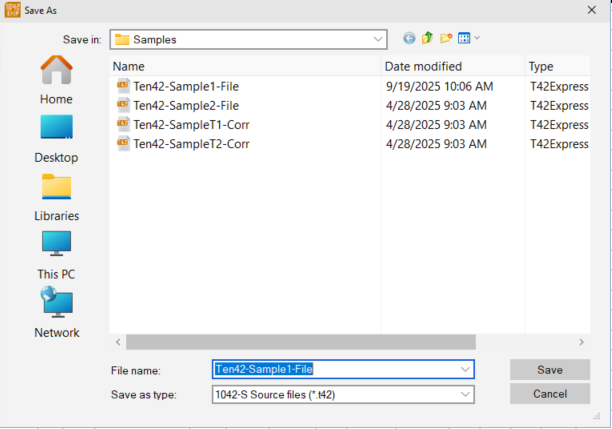
Task: Click the Ten42-SampleT2-Corr file icon
Action: [x=123, y=143]
